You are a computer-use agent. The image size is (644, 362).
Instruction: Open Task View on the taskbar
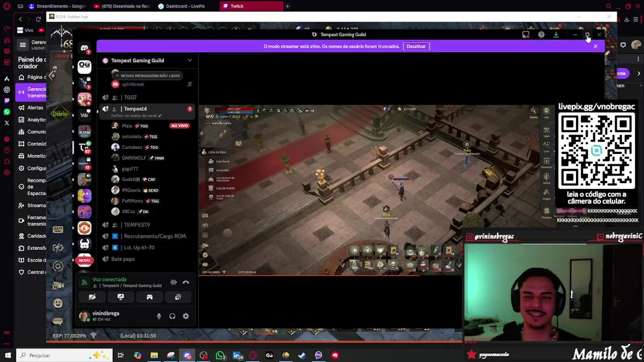pyautogui.click(x=121, y=355)
